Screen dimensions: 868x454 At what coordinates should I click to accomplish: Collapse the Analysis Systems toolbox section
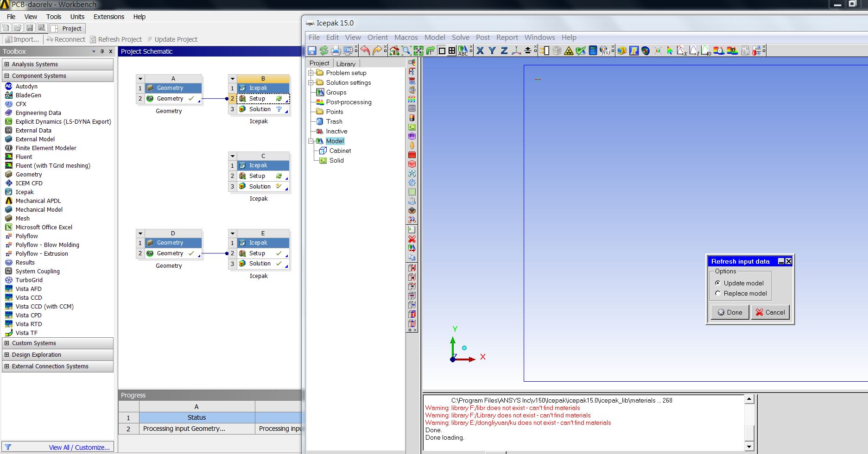[6, 64]
